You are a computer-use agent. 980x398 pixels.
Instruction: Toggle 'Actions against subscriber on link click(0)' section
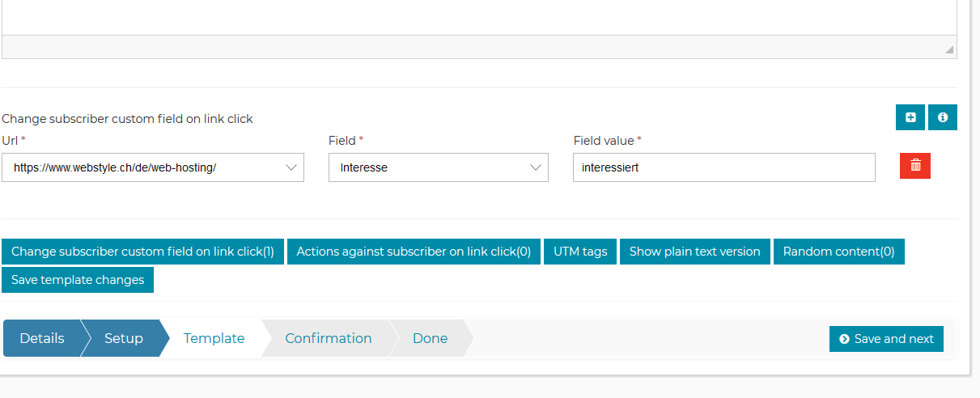(x=414, y=252)
